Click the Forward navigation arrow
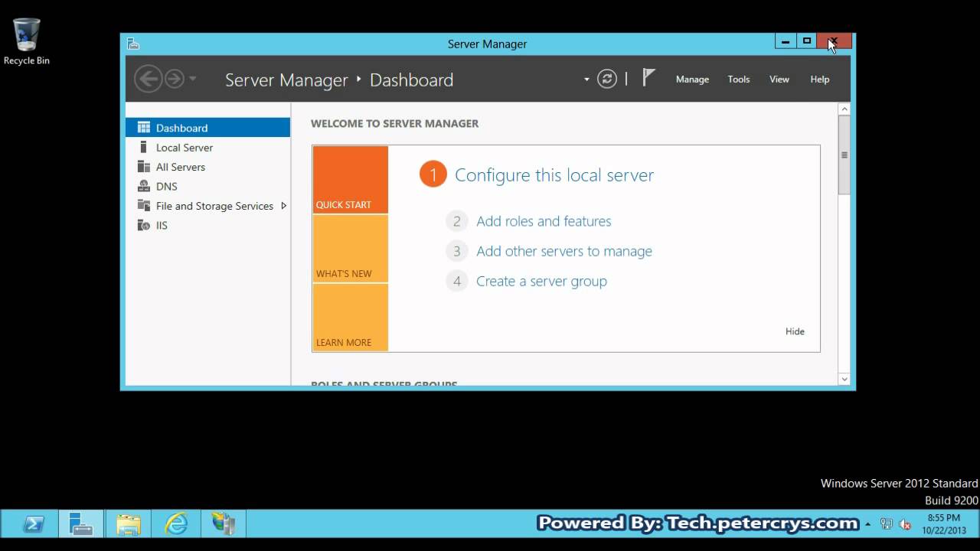 [x=175, y=79]
